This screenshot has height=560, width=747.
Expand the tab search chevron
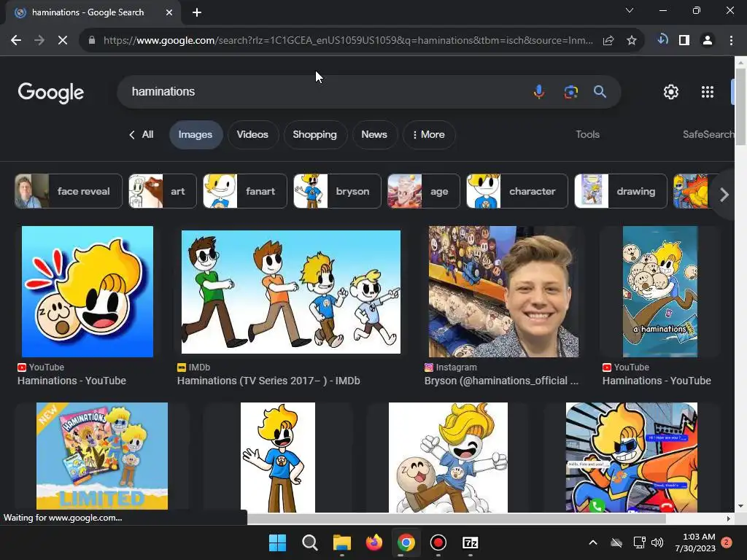pos(630,10)
